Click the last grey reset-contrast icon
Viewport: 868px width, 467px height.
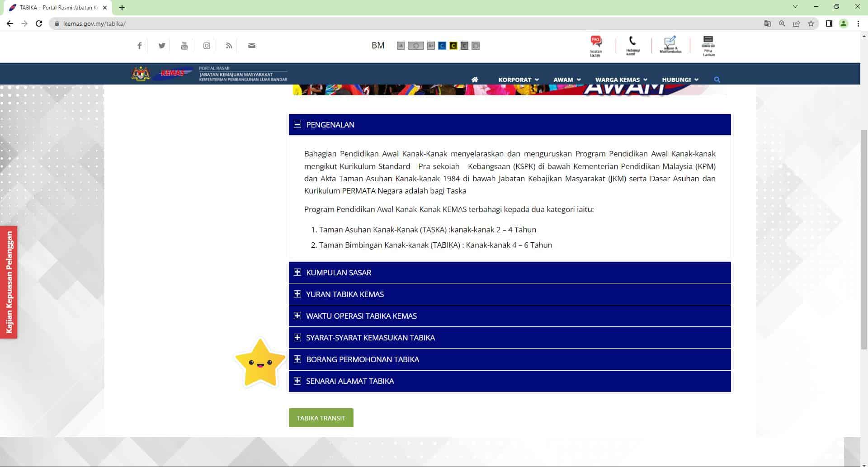click(476, 46)
